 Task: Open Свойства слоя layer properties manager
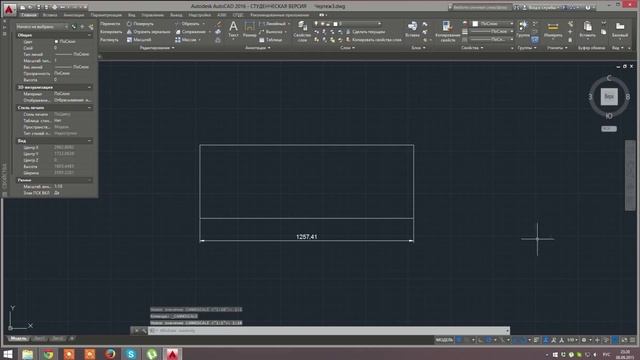(302, 31)
